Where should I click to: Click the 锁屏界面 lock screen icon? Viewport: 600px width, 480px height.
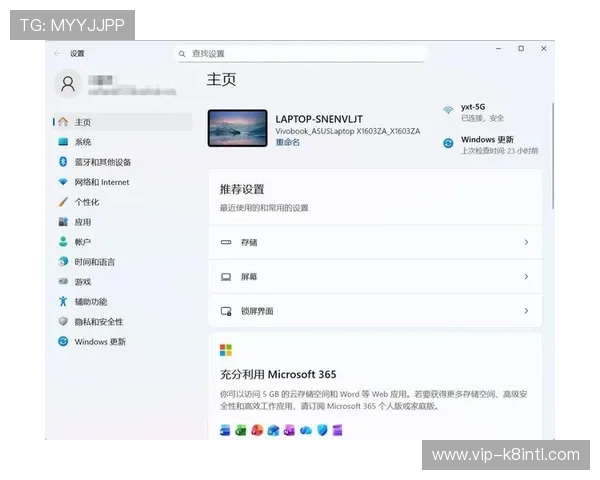coord(226,311)
